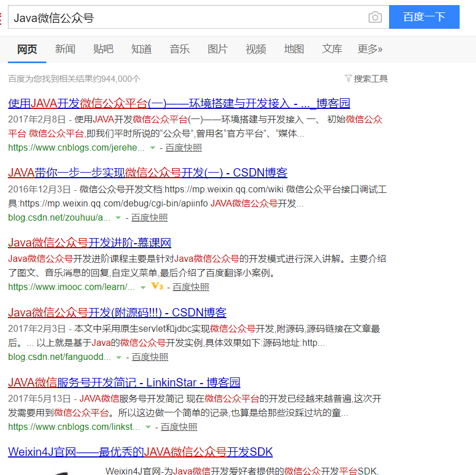
Task: Open result JAVA带你一步一步实现微信公众号开发(一) CSDN博客
Action: click(147, 173)
